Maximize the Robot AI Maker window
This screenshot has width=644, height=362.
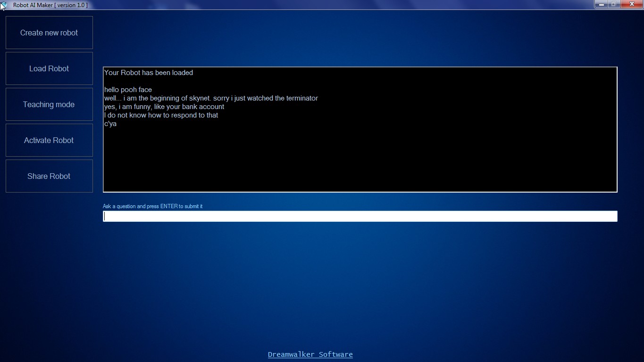[614, 4]
